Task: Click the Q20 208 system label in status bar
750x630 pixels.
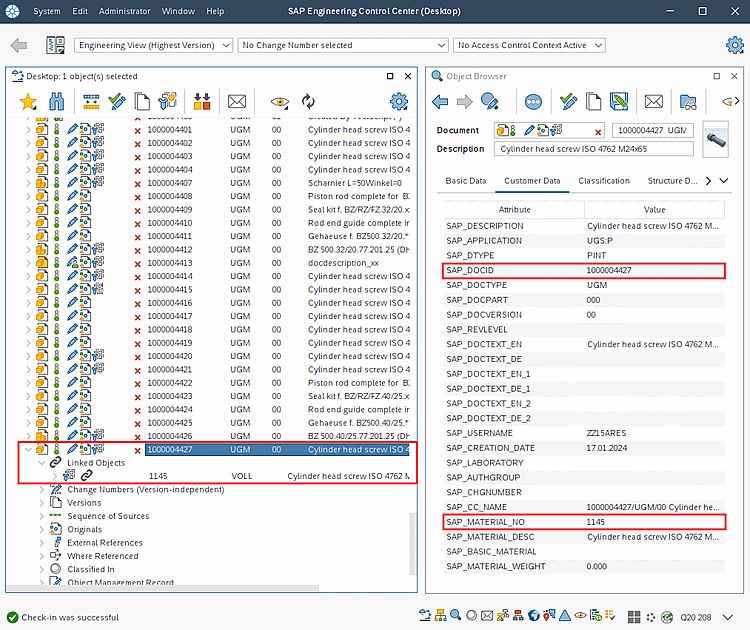Action: click(x=695, y=617)
